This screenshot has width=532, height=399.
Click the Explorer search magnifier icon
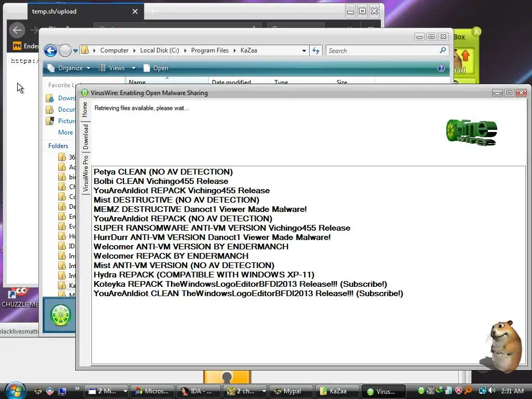point(443,50)
